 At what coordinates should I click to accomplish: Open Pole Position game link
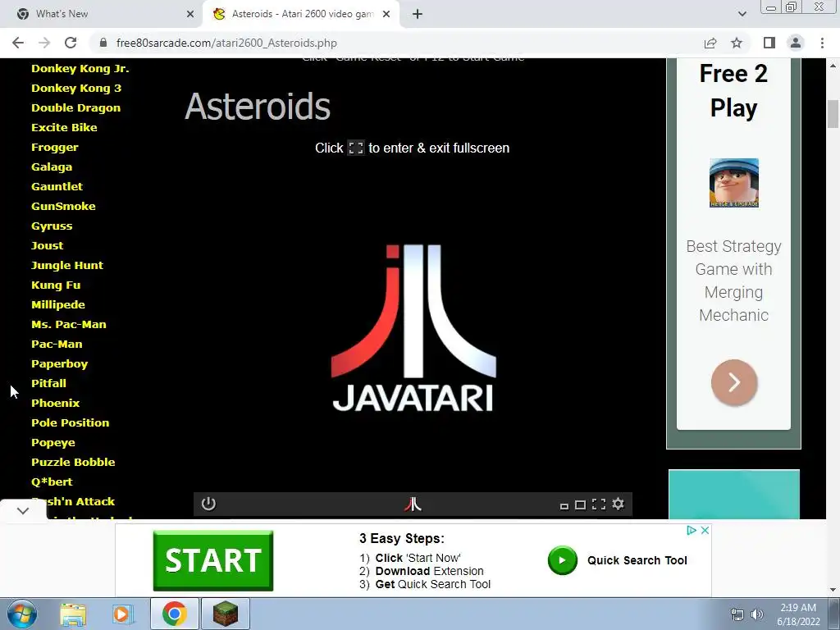coord(71,422)
